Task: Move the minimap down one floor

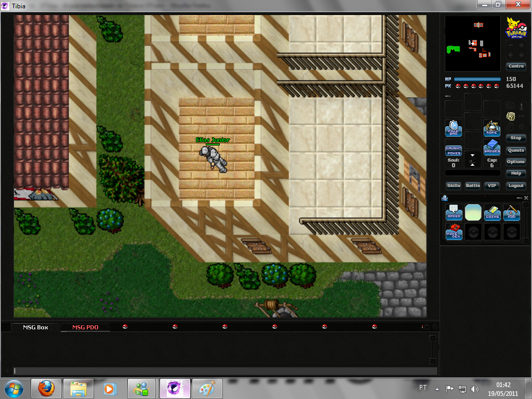Action: pyautogui.click(x=522, y=55)
